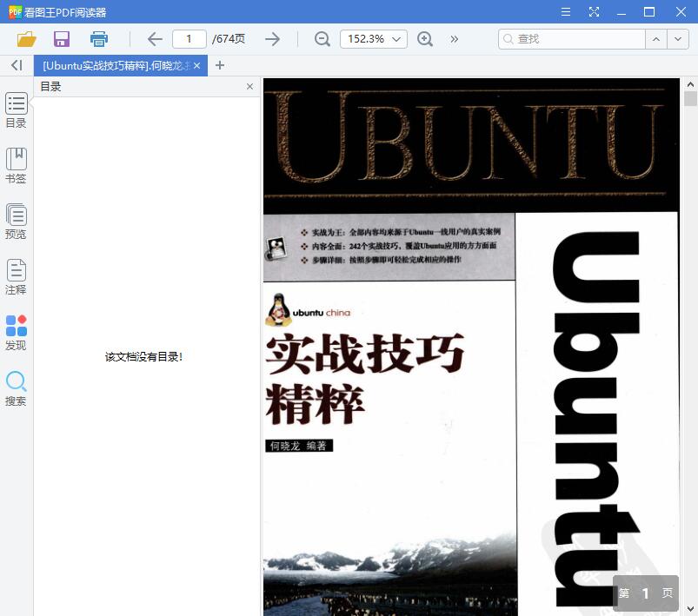Go to the next page arrow
The height and width of the screenshot is (616, 698).
pos(272,39)
